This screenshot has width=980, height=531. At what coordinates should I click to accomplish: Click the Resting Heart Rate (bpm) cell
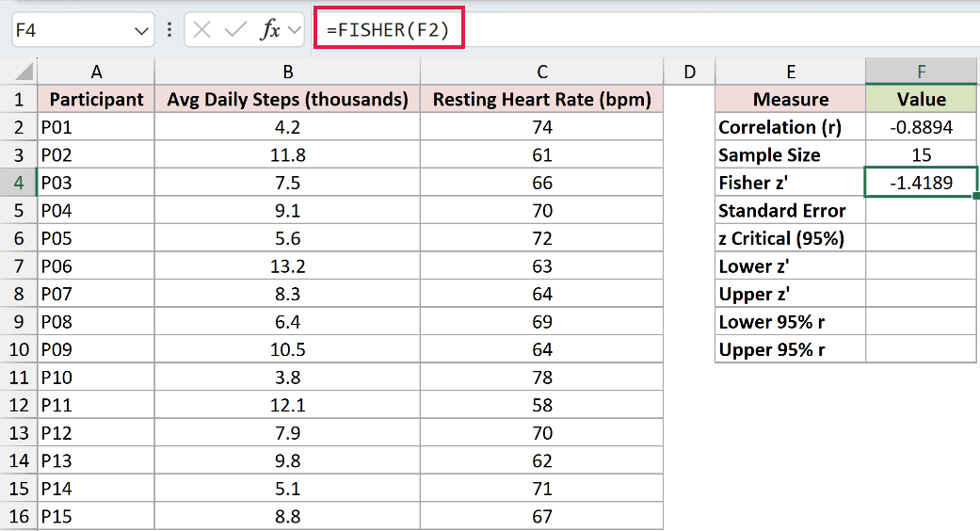pyautogui.click(x=542, y=100)
